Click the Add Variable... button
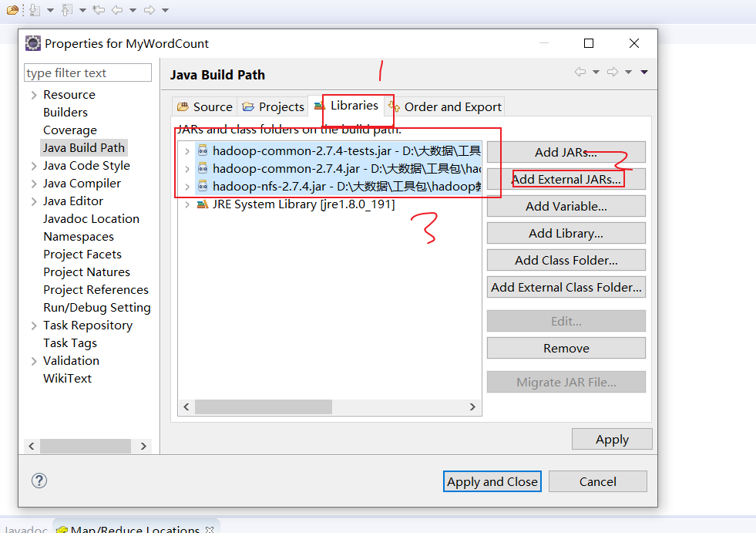This screenshot has height=533, width=756. [566, 206]
